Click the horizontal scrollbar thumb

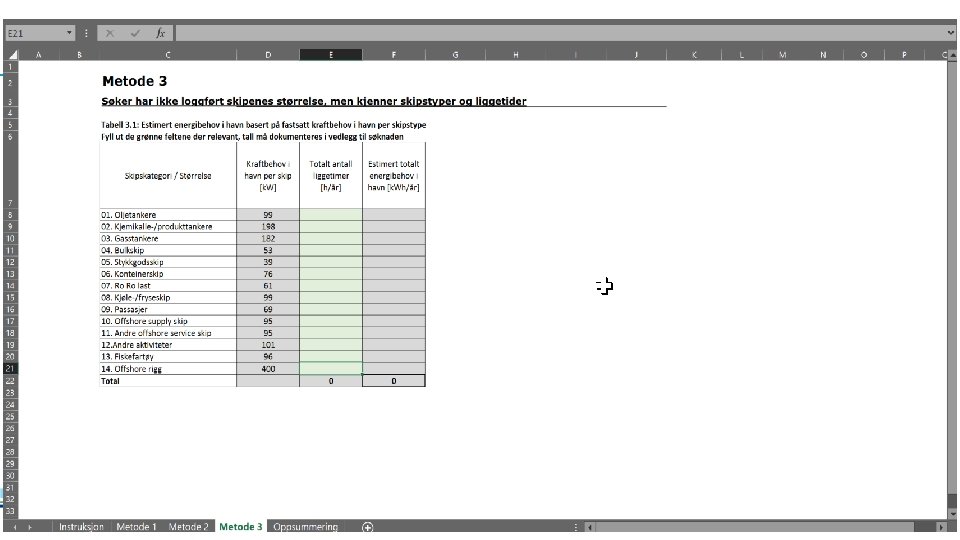pos(755,527)
